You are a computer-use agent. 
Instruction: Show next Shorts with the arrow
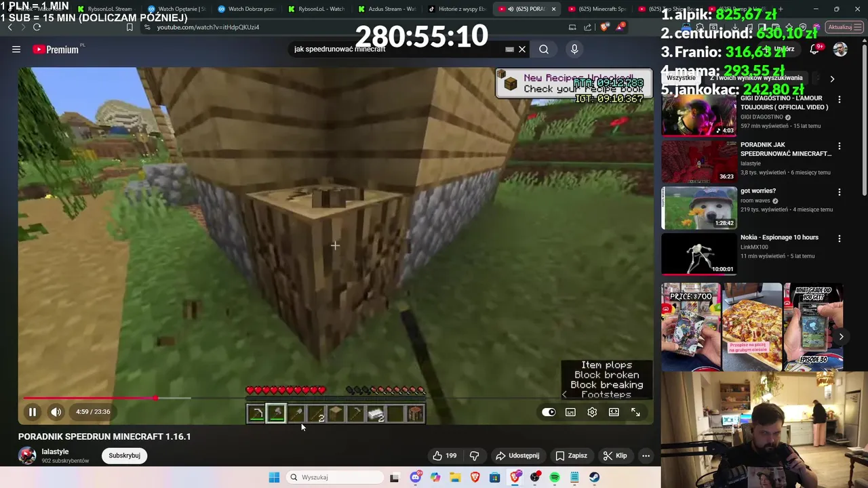(841, 336)
